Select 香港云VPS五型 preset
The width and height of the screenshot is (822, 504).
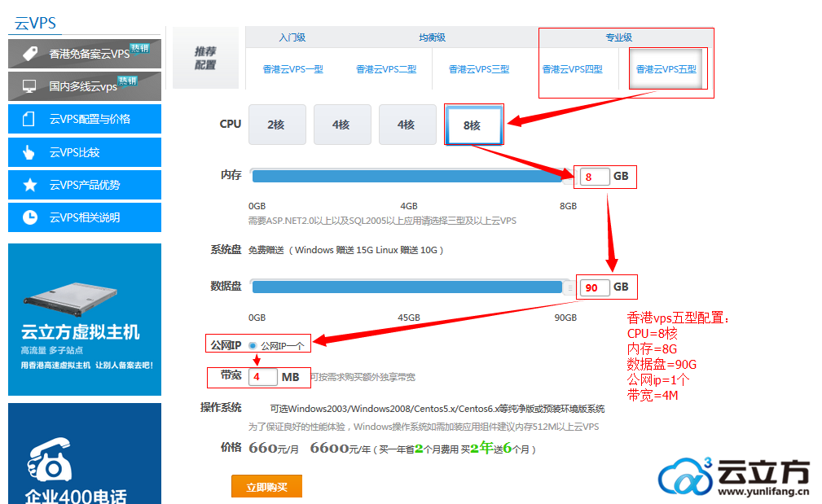[x=666, y=69]
